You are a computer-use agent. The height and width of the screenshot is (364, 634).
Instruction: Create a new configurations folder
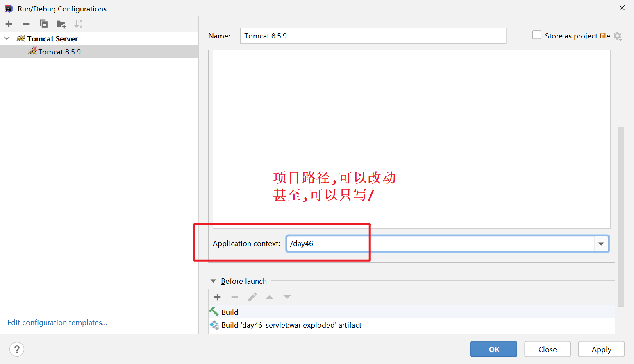point(61,24)
